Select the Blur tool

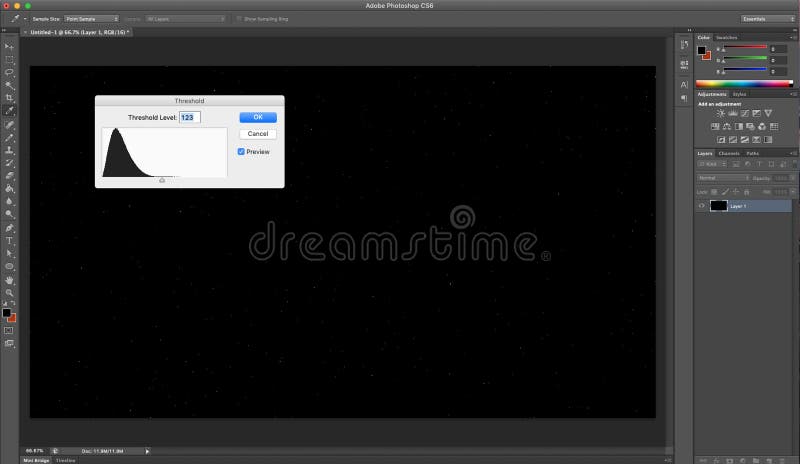9,202
